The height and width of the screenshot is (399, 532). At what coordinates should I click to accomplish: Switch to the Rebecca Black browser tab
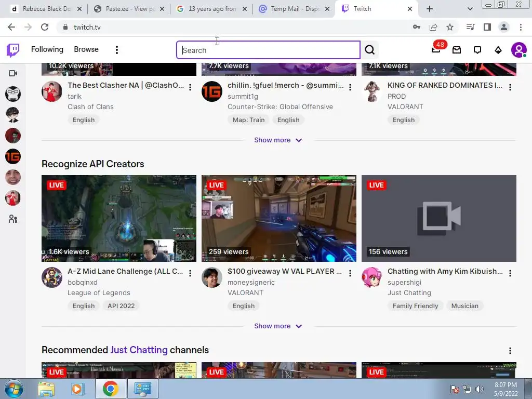click(46, 9)
